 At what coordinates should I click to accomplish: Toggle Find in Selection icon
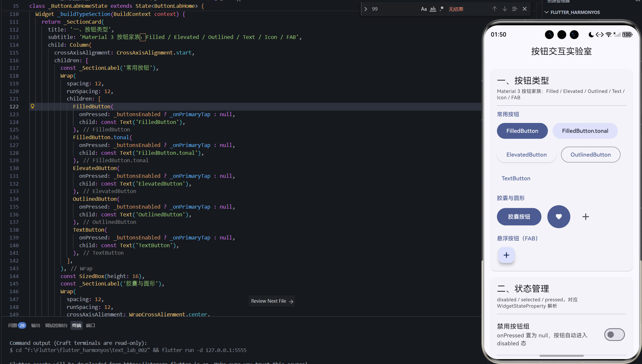coord(515,9)
